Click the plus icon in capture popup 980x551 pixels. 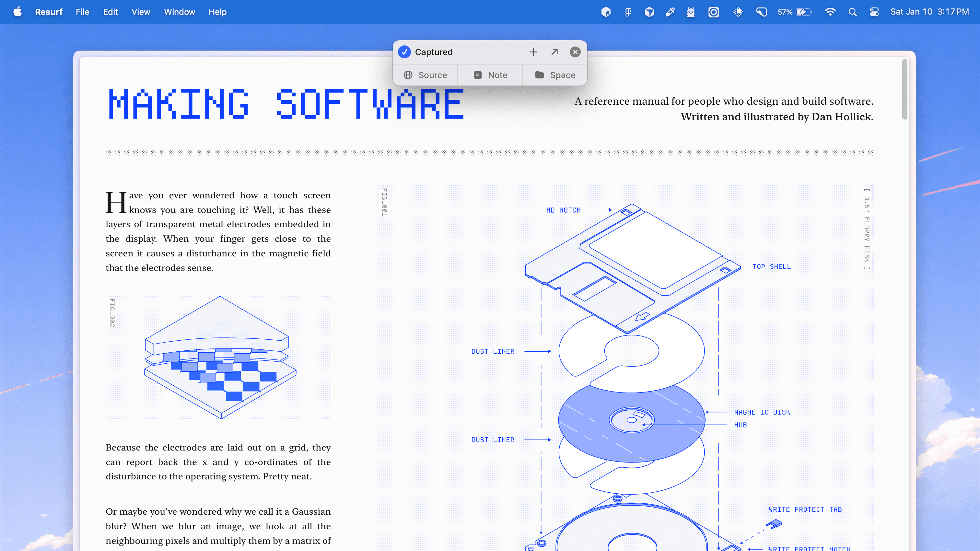[533, 52]
